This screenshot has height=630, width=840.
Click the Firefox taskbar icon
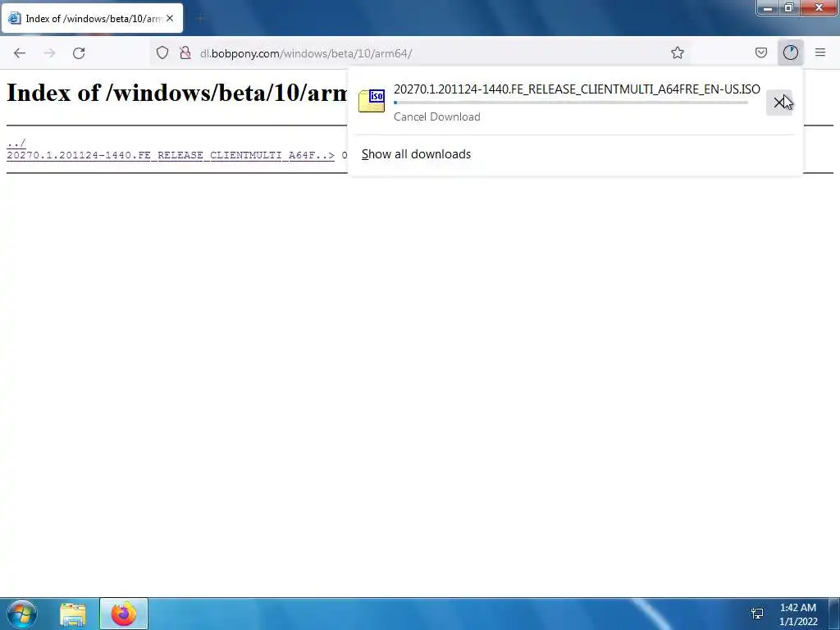click(x=124, y=614)
